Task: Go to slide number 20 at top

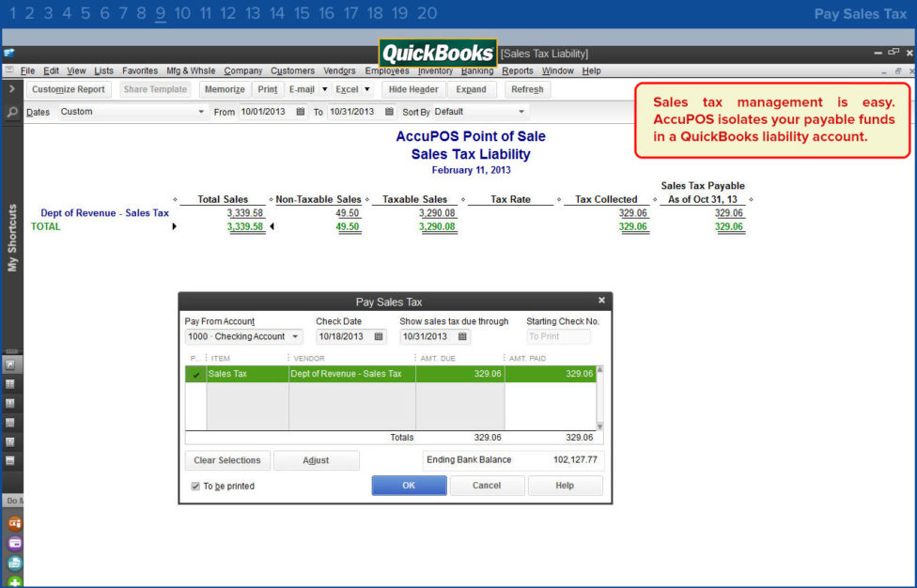Action: [x=427, y=13]
